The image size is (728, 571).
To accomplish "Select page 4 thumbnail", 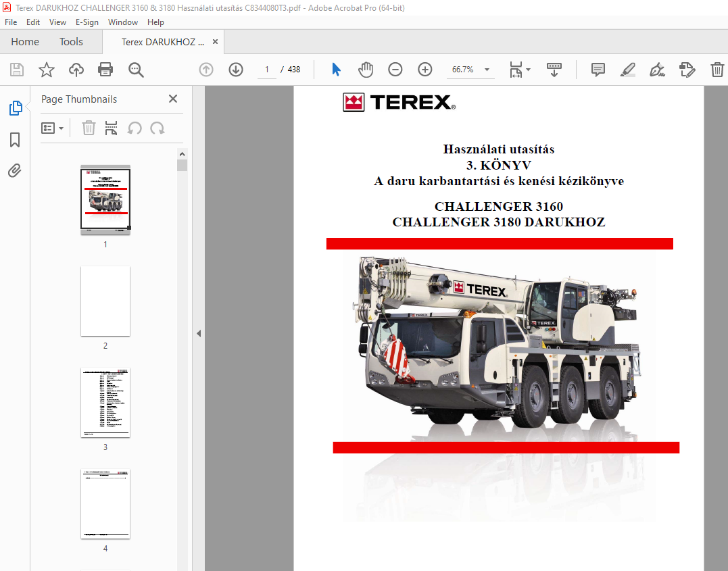I will tap(105, 503).
